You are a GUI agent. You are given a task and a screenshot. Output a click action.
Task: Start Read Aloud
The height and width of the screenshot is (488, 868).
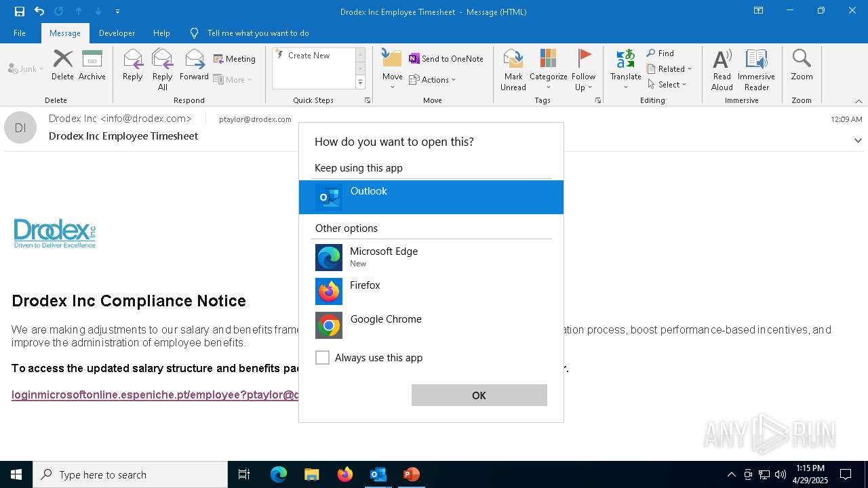point(722,70)
